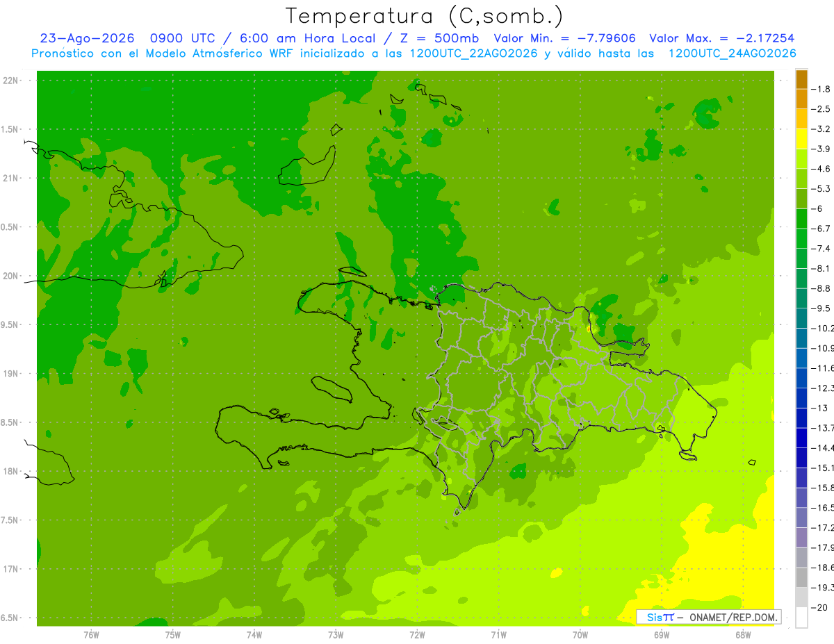Image resolution: width=834 pixels, height=644 pixels.
Task: Click the 'Temperatura (C,somb.)' map title
Action: pos(425,16)
